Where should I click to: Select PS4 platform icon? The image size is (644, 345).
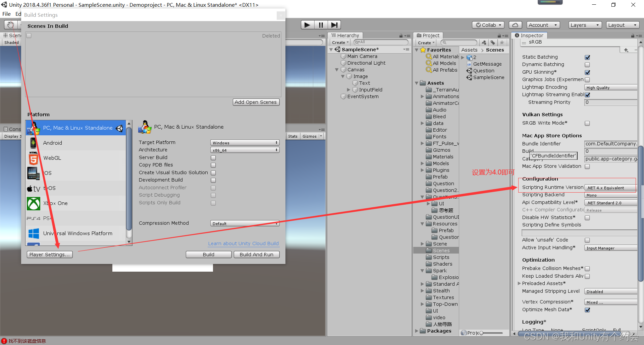34,218
